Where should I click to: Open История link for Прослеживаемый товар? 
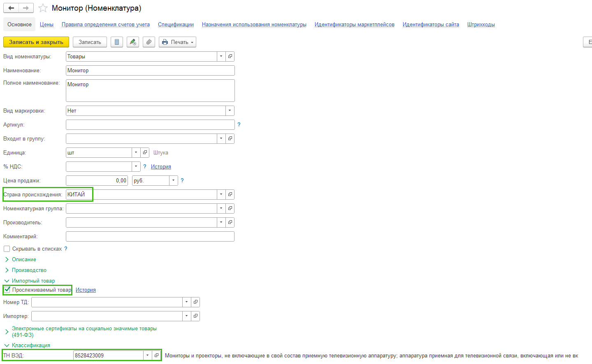86,290
